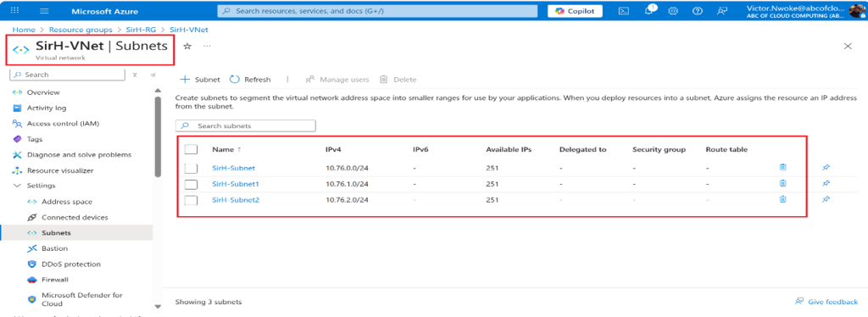This screenshot has height=317, width=868.
Task: Click the sidebar scroll up arrow
Action: point(158,90)
